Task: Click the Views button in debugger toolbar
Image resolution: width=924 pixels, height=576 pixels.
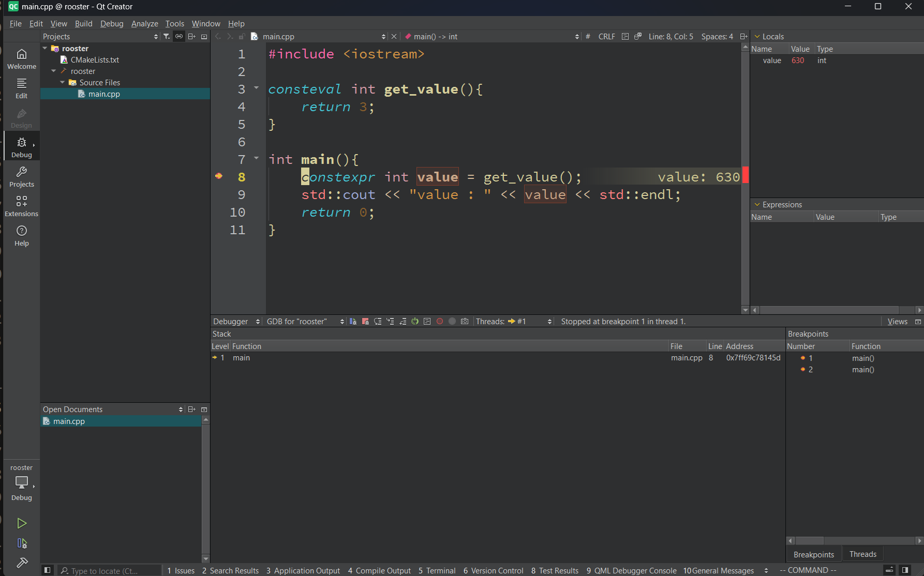Action: pos(897,322)
